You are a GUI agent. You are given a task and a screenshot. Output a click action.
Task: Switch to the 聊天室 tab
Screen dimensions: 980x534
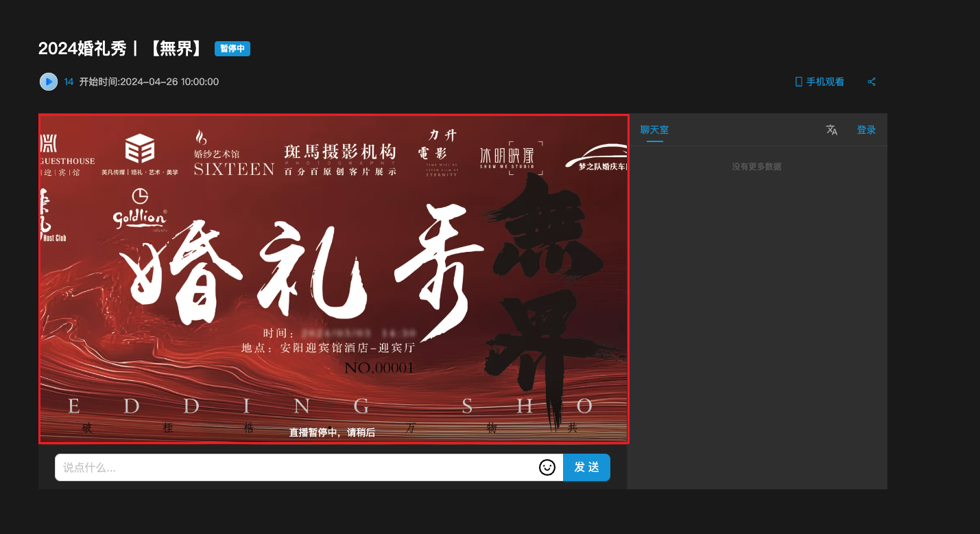(x=654, y=130)
